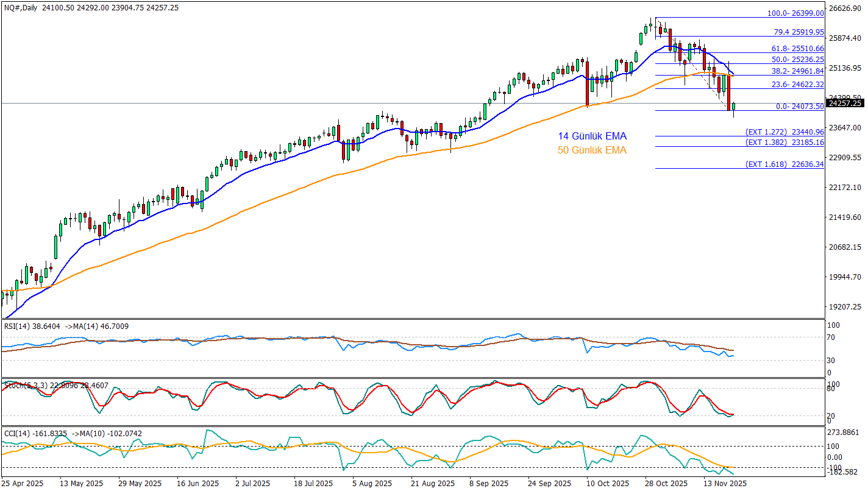Click the 79.4 Fibonacci level label 25919.95
Image resolution: width=868 pixels, height=491 pixels.
tap(792, 32)
